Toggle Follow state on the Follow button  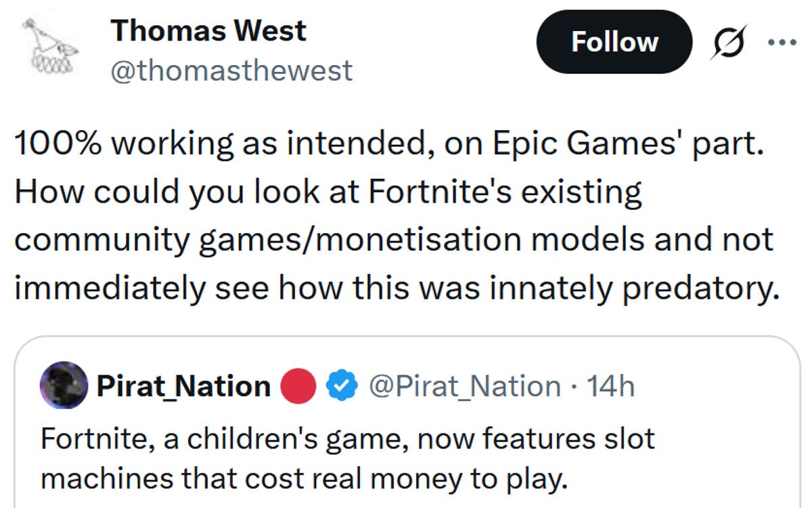614,42
